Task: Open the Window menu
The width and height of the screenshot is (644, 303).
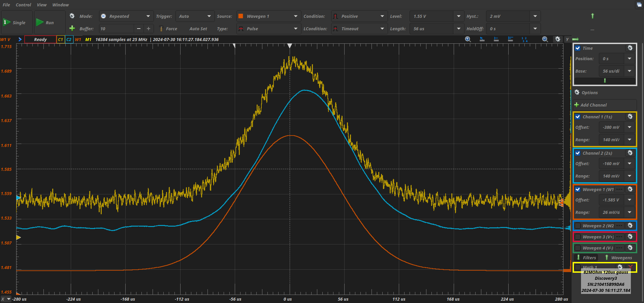Action: tap(61, 5)
